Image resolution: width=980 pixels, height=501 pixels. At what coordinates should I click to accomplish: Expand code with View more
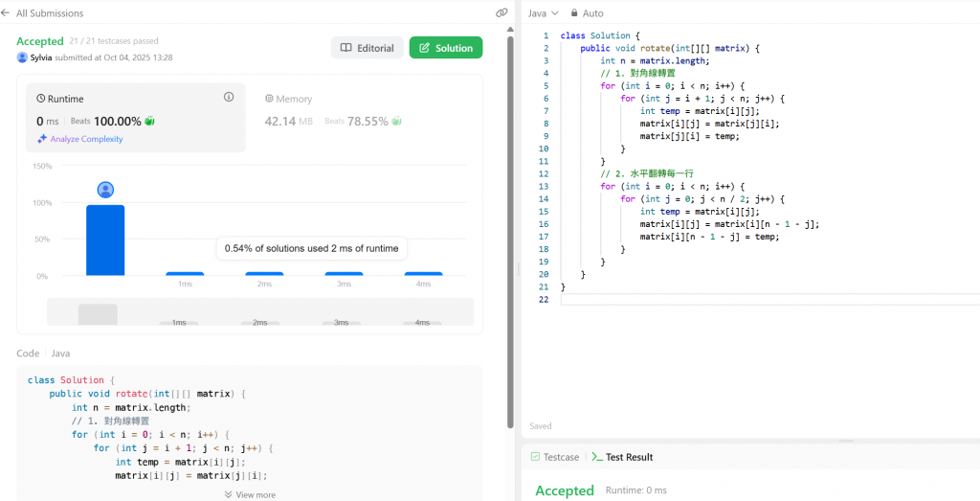coord(250,494)
